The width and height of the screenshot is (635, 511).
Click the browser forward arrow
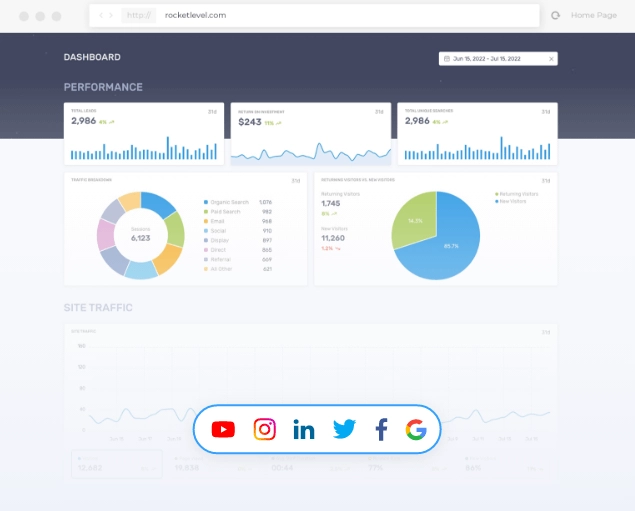111,16
